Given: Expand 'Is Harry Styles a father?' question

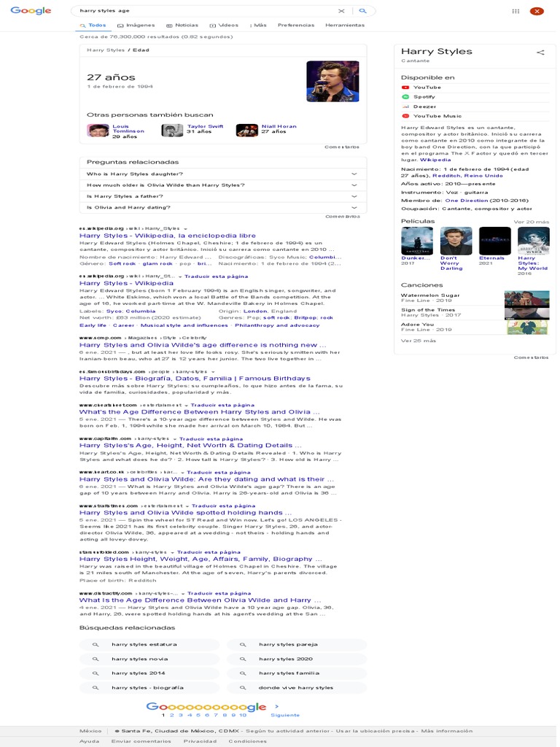Looking at the screenshot, I should pos(223,196).
